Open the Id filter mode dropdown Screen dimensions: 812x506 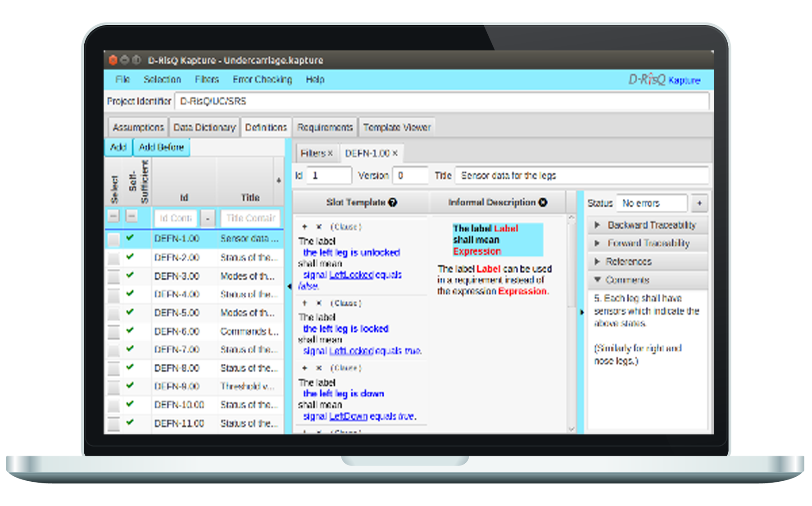pyautogui.click(x=208, y=218)
